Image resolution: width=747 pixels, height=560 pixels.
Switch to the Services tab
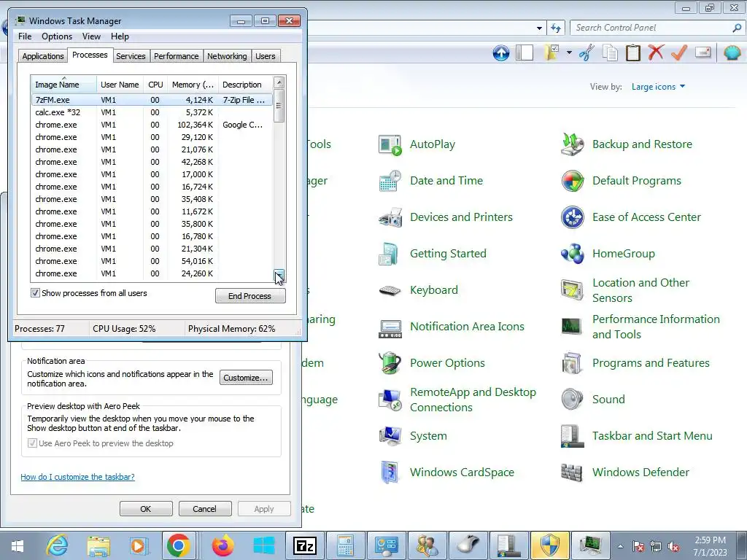point(131,56)
